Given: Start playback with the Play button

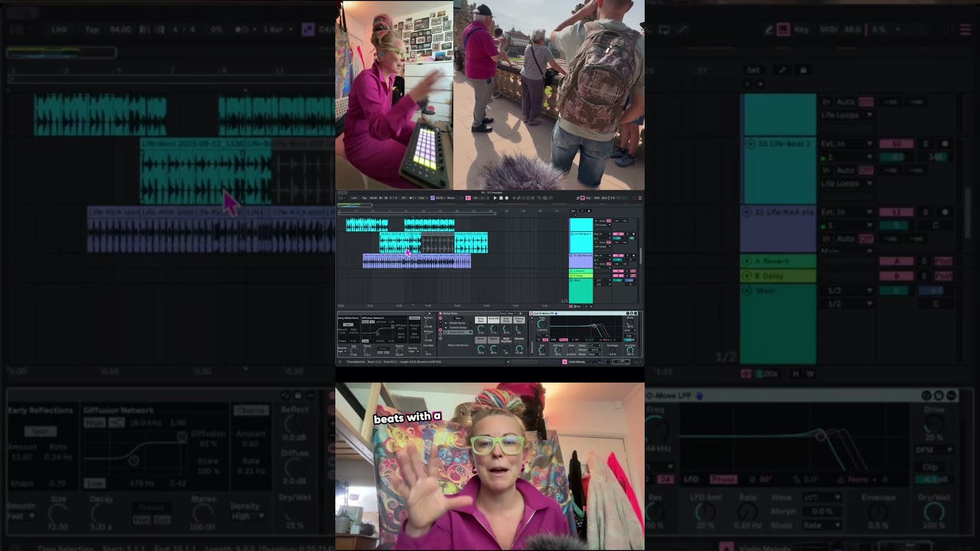Looking at the screenshot, I should pos(495,198).
